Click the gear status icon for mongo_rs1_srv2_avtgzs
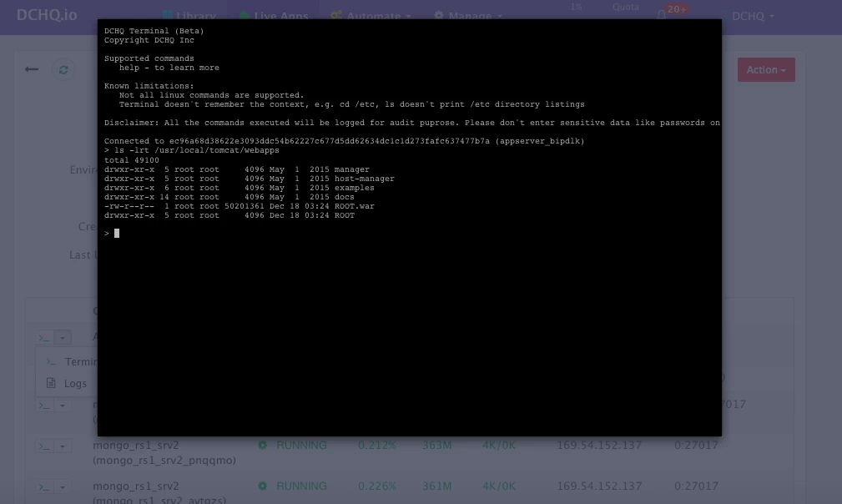 click(263, 486)
